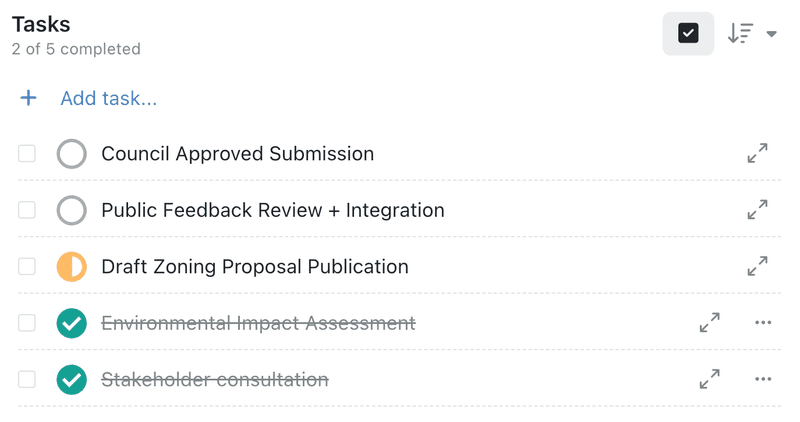This screenshot has width=800, height=422.
Task: Click the orange in-progress status for Draft Zoning Proposal
Action: 71,267
